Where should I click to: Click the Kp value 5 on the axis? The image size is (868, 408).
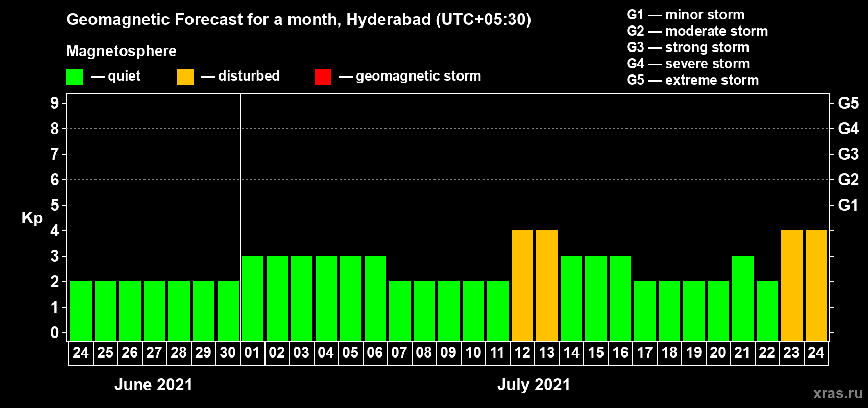[55, 205]
